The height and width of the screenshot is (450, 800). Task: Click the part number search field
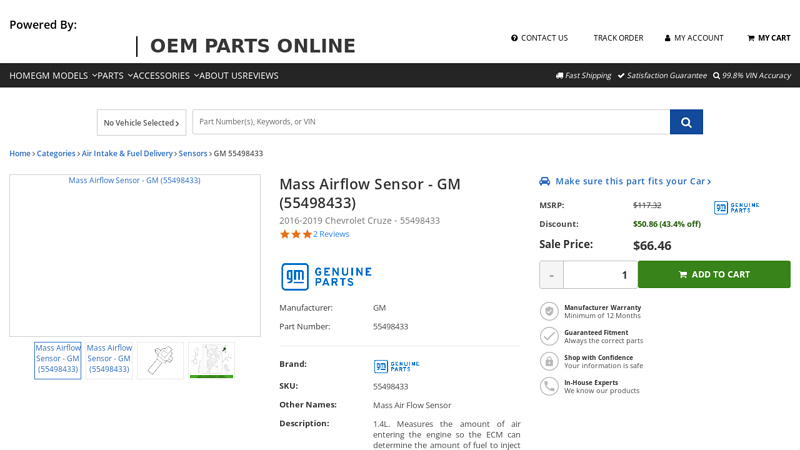[431, 122]
